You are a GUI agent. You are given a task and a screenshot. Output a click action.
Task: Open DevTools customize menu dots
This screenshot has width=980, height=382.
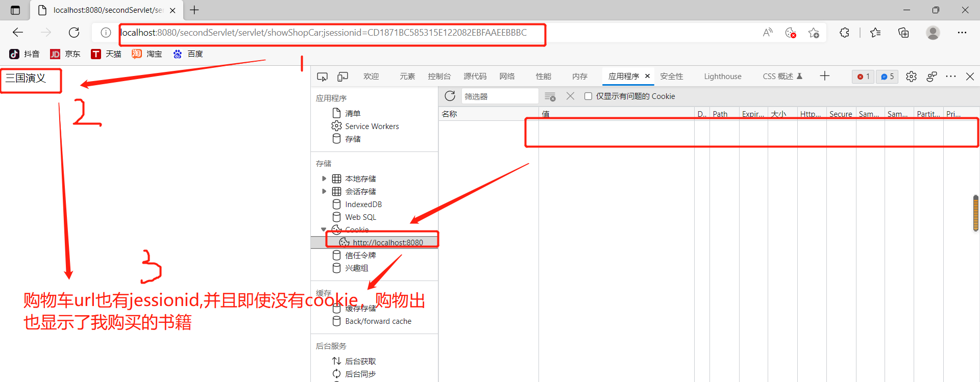click(x=951, y=77)
